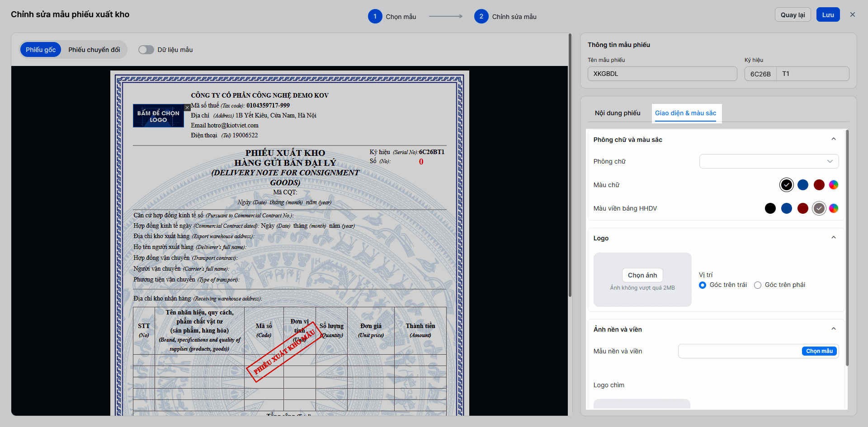
Task: Click the Ký hiệu T1 input field
Action: pos(813,74)
